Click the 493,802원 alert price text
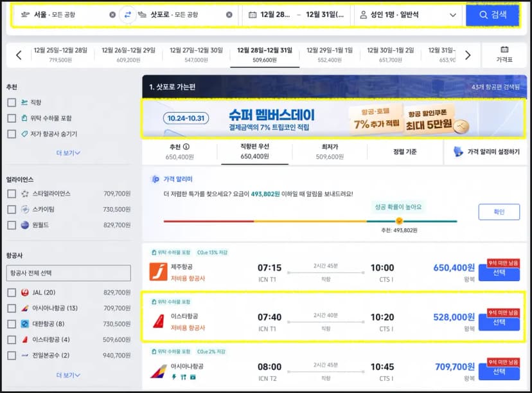Image resolution: width=532 pixels, height=393 pixels. click(x=265, y=194)
